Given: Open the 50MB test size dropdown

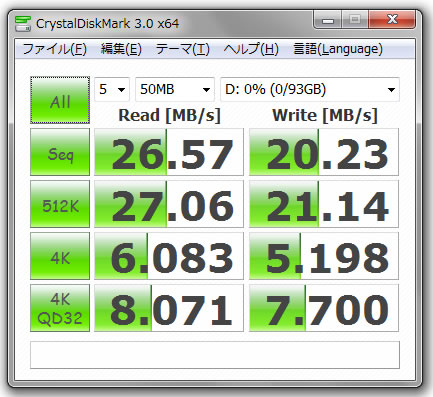Looking at the screenshot, I should coord(175,89).
